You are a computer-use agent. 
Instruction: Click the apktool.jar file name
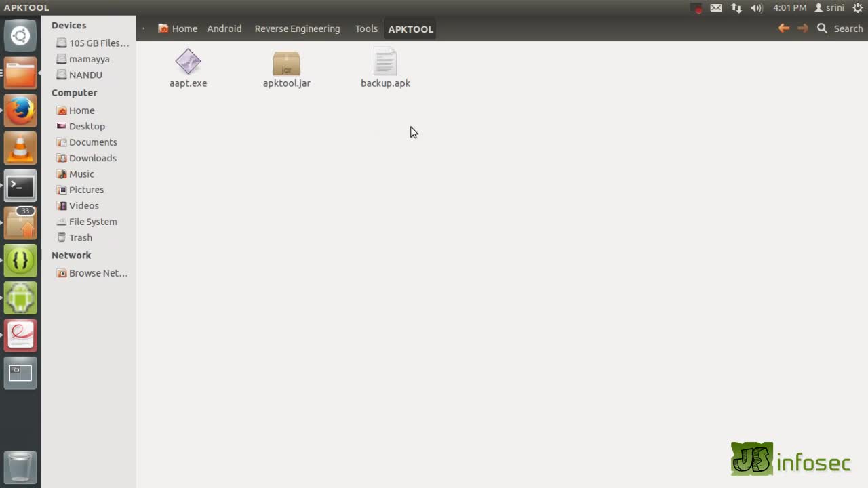coord(286,83)
